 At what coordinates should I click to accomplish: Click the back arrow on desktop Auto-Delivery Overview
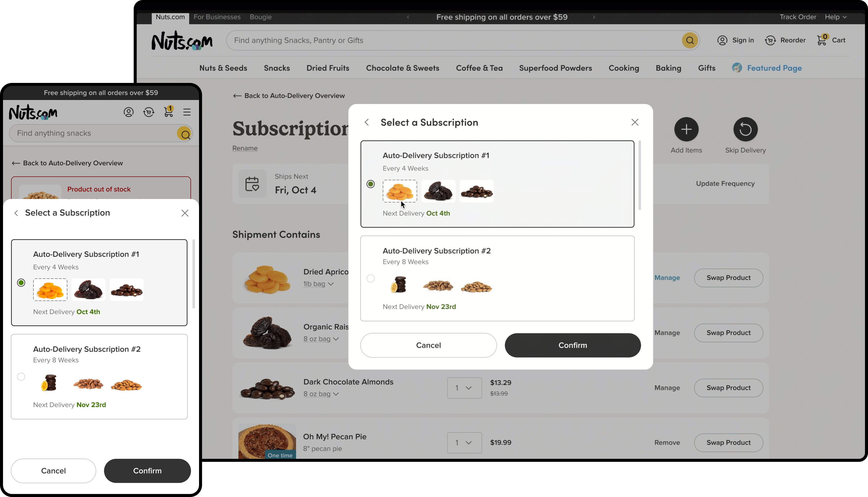pos(237,96)
